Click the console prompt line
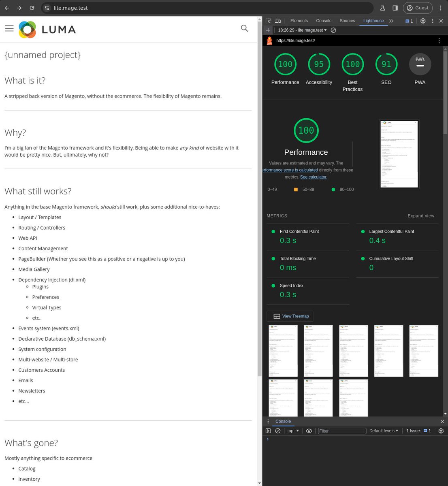Image resolution: width=448 pixels, height=486 pixels. 355,439
